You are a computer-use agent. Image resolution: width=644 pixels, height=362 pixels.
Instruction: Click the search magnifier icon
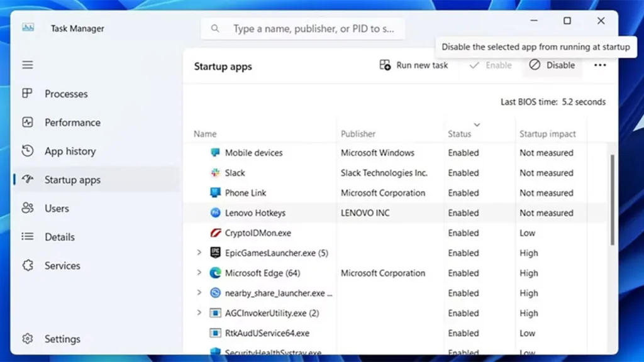click(x=215, y=29)
